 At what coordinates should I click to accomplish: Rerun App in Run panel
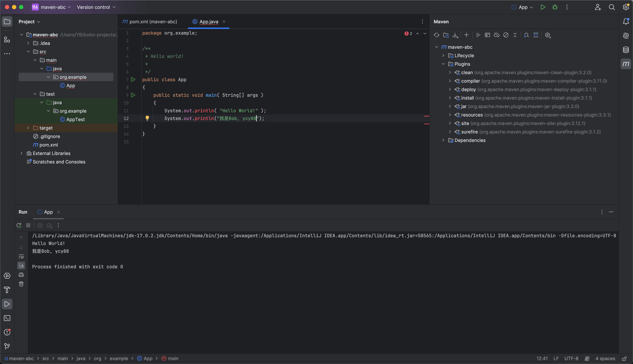coord(19,225)
